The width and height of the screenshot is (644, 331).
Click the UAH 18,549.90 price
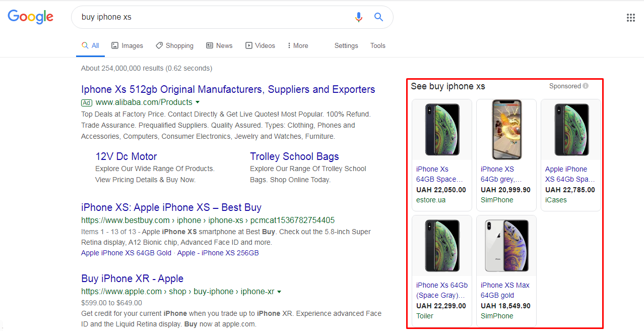[x=505, y=306]
